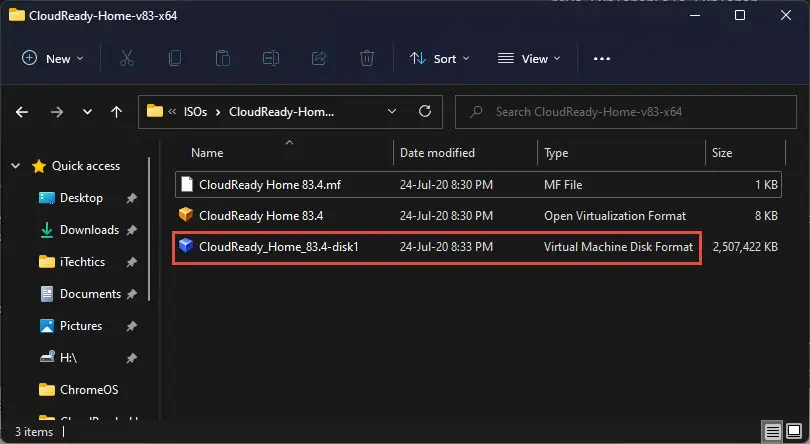Click the pin icon beside Pictures

pyautogui.click(x=132, y=327)
